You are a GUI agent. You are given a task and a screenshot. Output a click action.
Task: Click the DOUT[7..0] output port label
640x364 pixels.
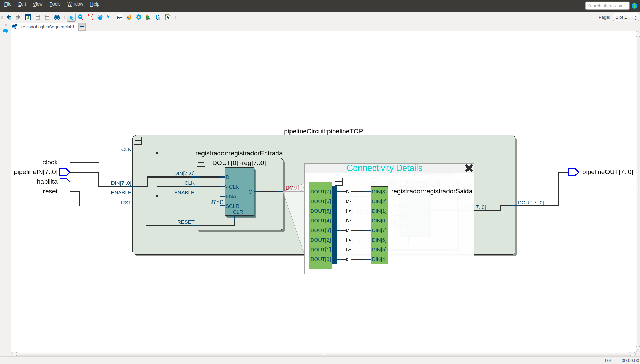click(531, 203)
